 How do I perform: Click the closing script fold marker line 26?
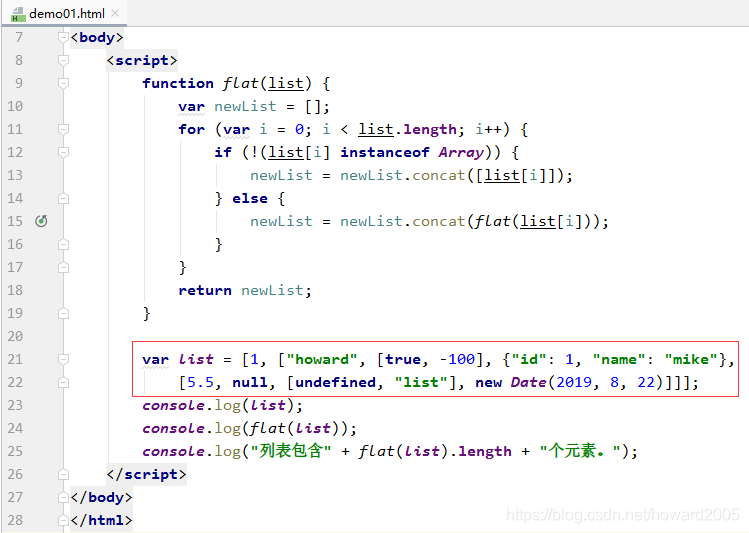[63, 474]
